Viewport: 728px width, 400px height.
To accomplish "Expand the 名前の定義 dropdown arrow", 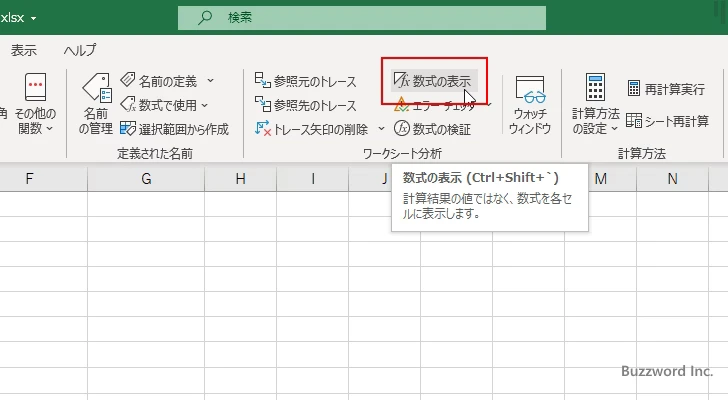I will [x=210, y=81].
